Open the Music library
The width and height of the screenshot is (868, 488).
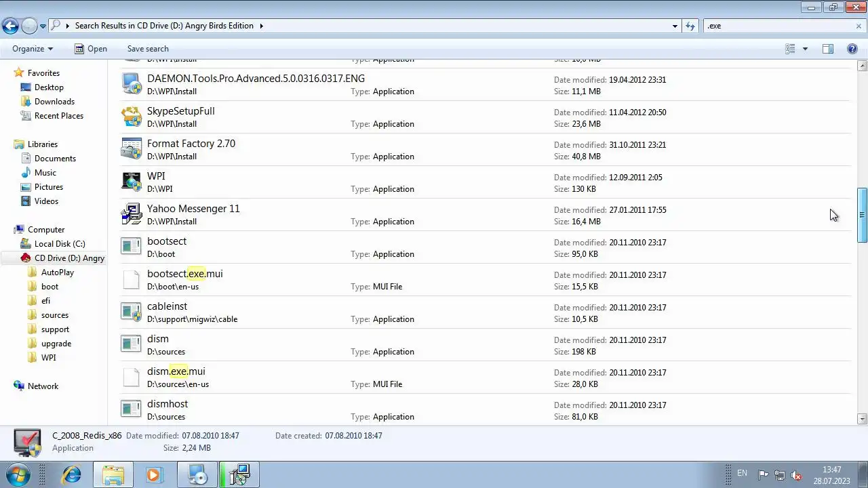coord(45,173)
